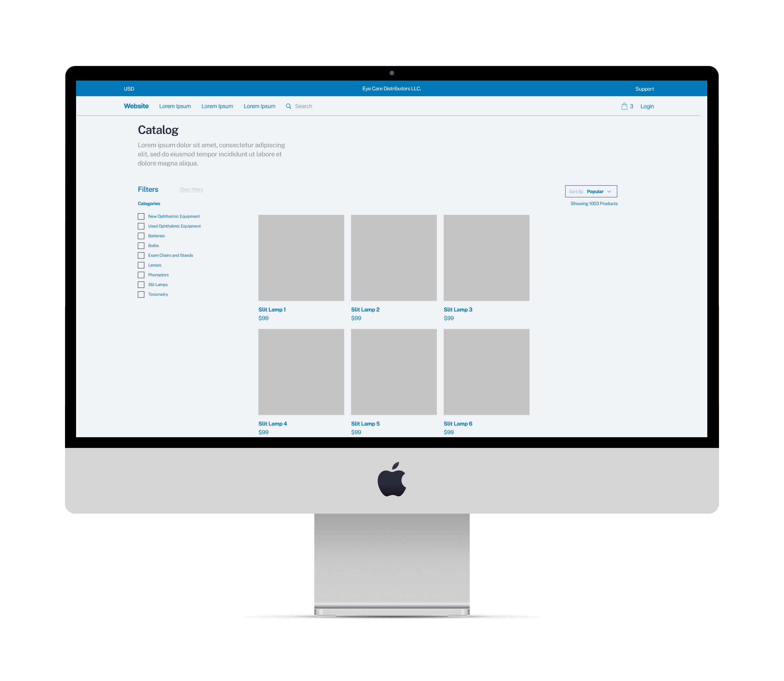Toggle the Used Ophthalmic Equipment checkbox
This screenshot has height=681, width=784.
pos(141,226)
